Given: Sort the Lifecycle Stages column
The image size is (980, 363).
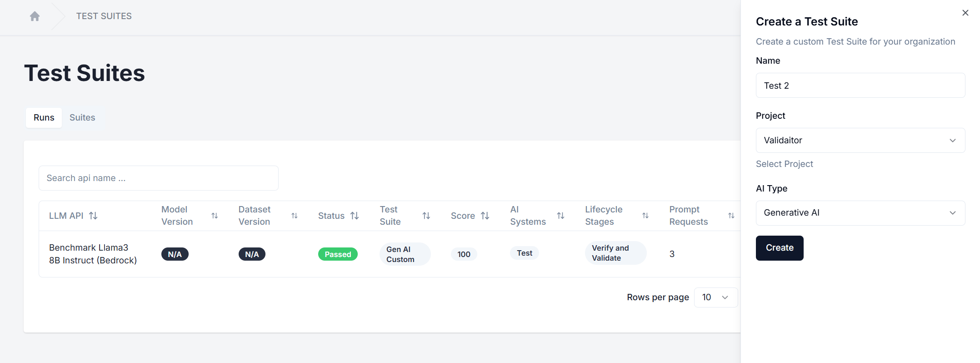Looking at the screenshot, I should (x=645, y=216).
